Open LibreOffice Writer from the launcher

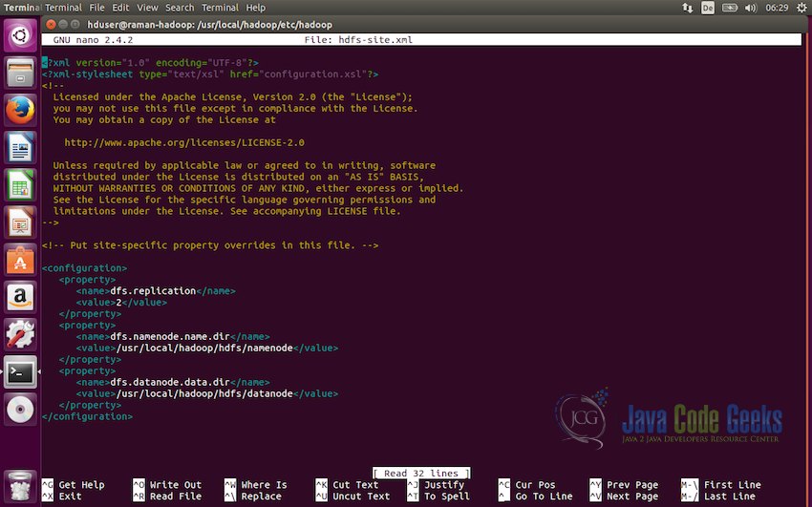coord(20,148)
